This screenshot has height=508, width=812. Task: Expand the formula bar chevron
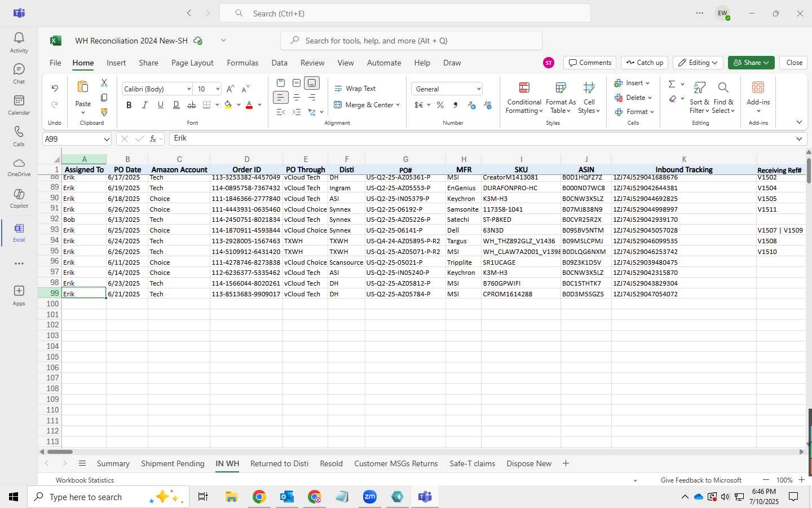point(799,139)
